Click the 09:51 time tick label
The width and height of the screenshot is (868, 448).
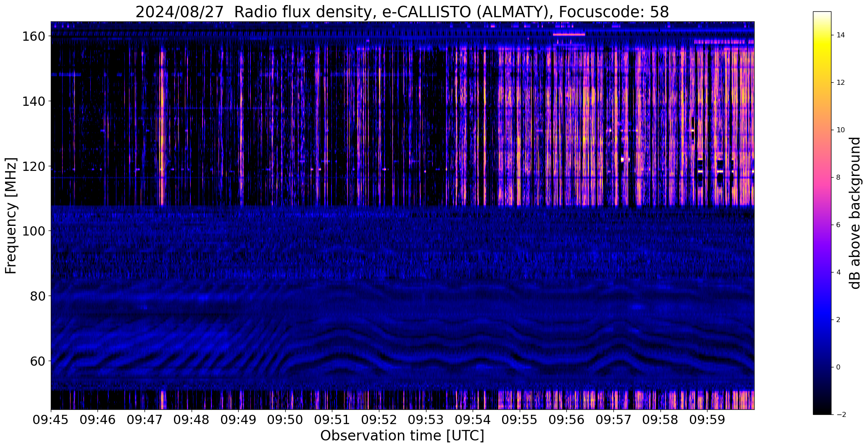[x=332, y=420]
